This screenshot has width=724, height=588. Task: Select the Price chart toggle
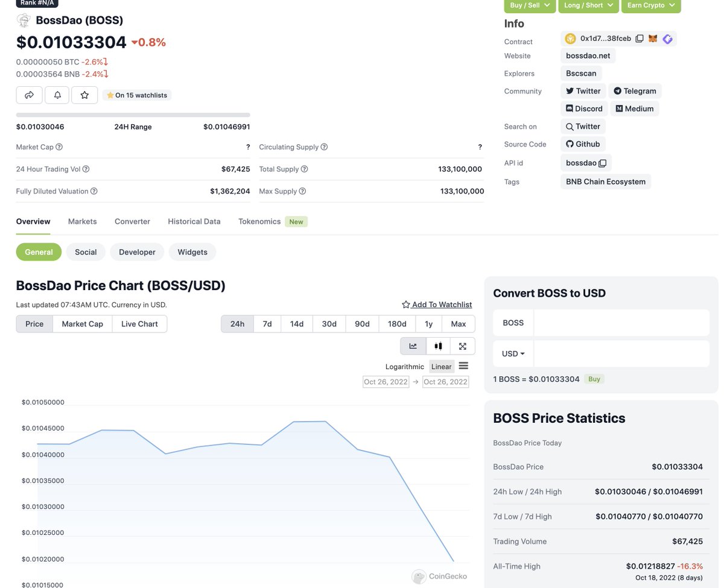point(34,324)
